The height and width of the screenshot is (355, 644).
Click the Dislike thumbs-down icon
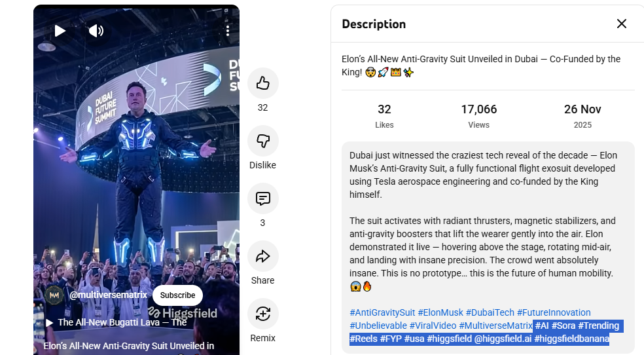(x=263, y=141)
